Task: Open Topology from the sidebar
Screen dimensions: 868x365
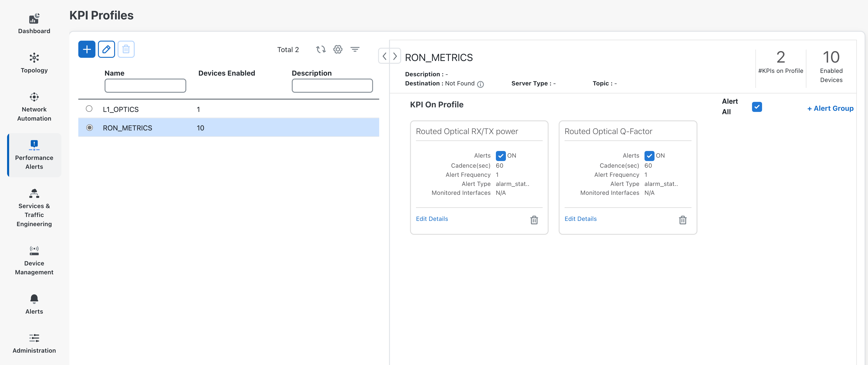Action: [x=34, y=63]
